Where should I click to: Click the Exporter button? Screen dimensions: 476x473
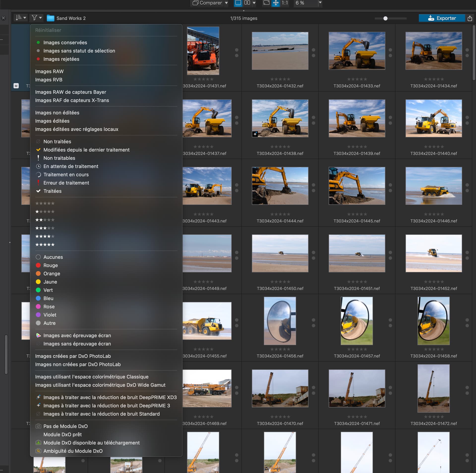(442, 18)
